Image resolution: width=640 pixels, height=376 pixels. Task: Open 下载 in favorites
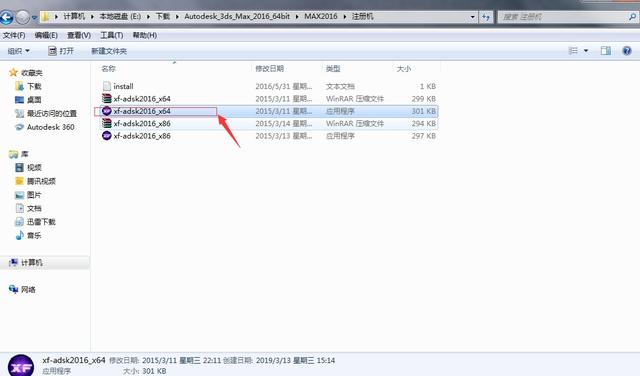click(x=34, y=86)
